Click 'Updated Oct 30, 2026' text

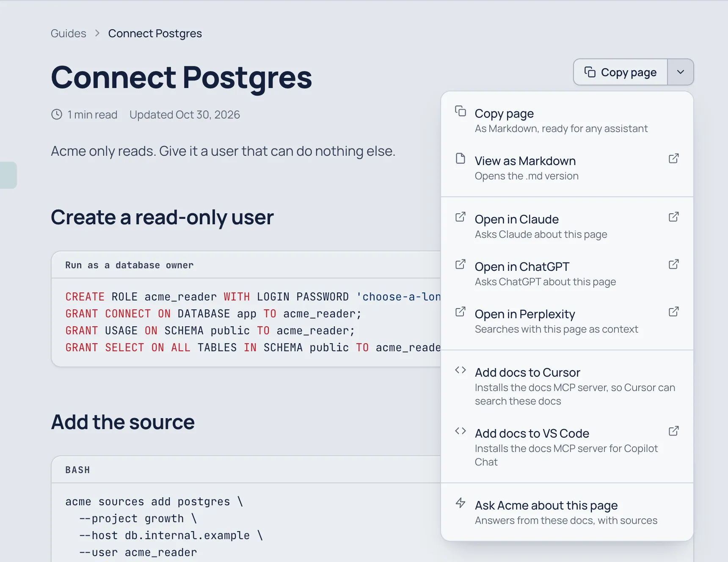(x=185, y=115)
